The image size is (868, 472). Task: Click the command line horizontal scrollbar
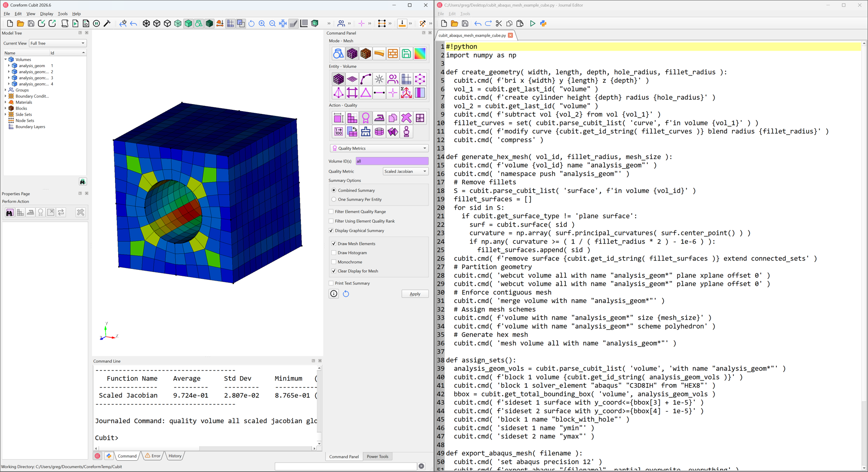pos(204,448)
